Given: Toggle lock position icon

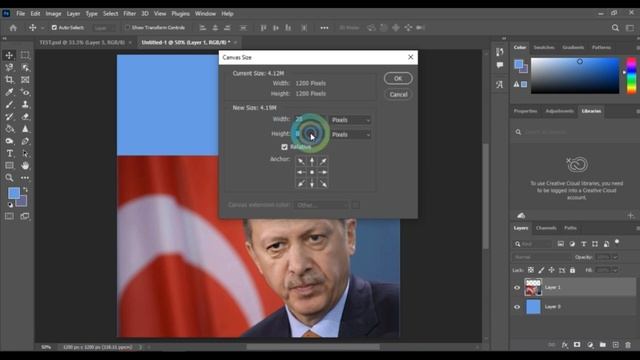Looking at the screenshot, I should point(551,270).
